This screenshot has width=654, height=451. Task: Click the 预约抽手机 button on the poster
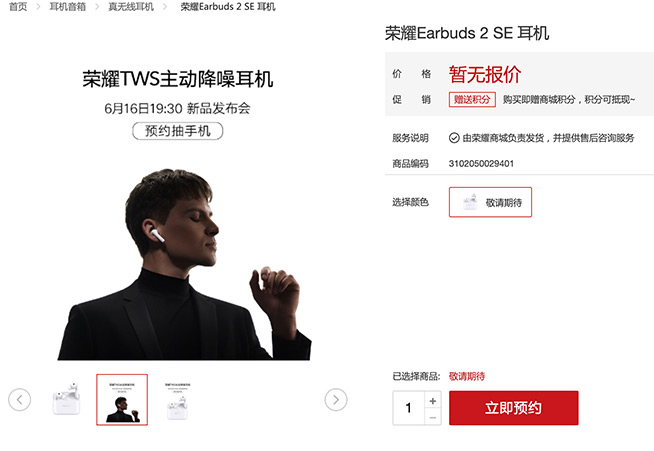[178, 131]
